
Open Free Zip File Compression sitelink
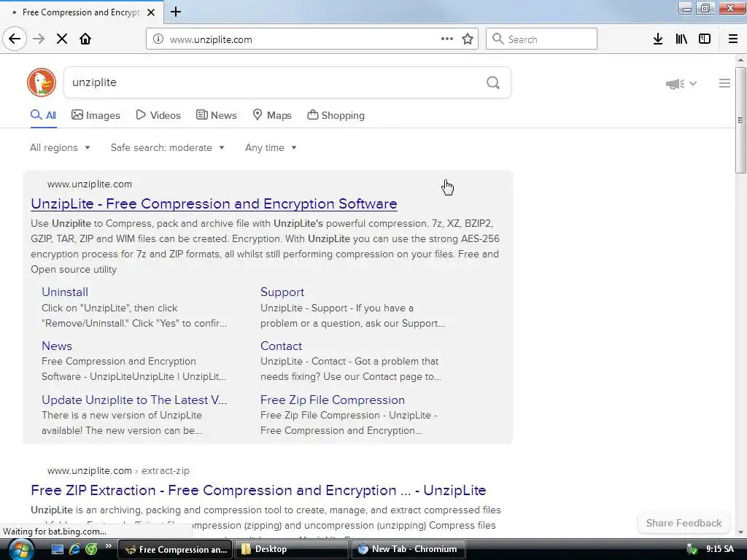click(x=333, y=400)
